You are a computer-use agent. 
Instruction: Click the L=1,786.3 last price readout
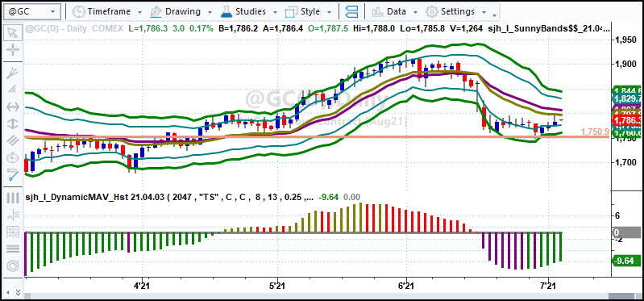coord(148,29)
